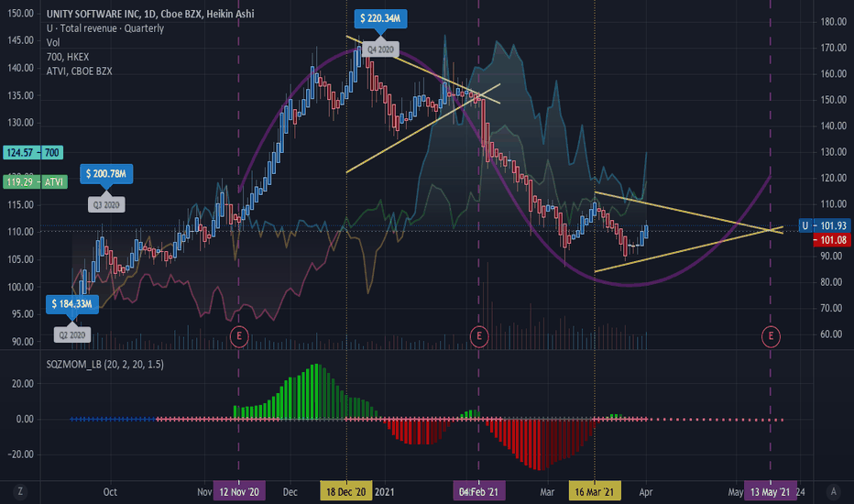Viewport: 854px width, 504px height.
Task: Click the -20.00 value on indicator scale
Action: pos(20,455)
